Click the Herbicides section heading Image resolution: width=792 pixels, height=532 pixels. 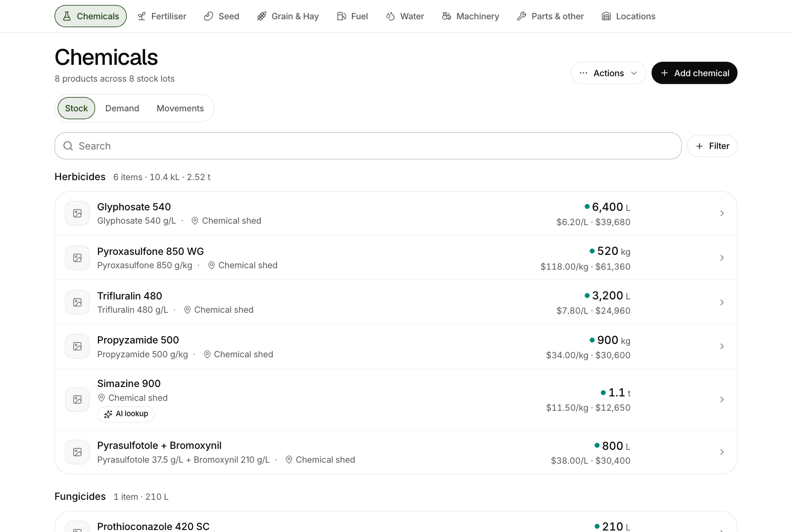tap(80, 177)
